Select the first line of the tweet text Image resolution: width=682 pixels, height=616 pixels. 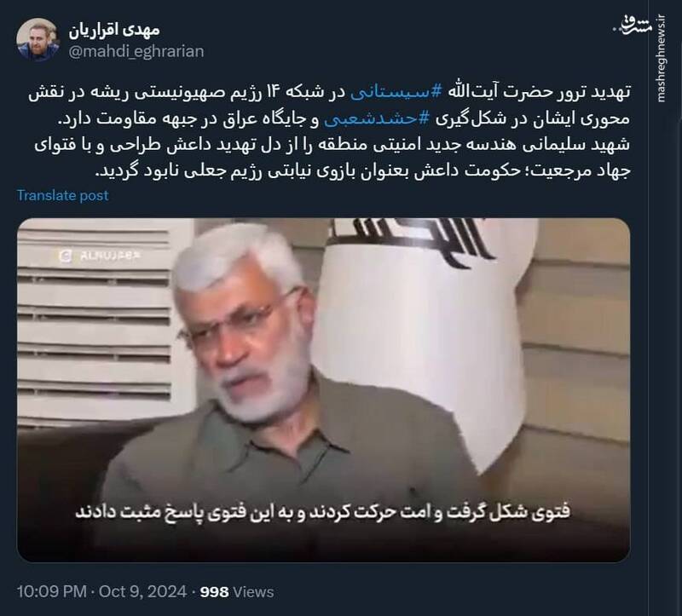click(x=329, y=92)
